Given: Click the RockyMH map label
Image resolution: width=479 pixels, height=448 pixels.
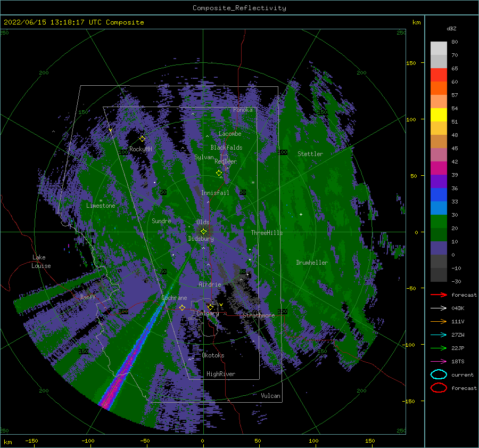Looking at the screenshot, I should coord(141,149).
